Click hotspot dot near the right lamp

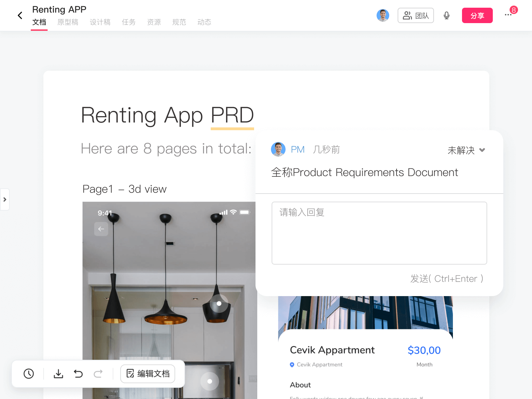pos(219,303)
